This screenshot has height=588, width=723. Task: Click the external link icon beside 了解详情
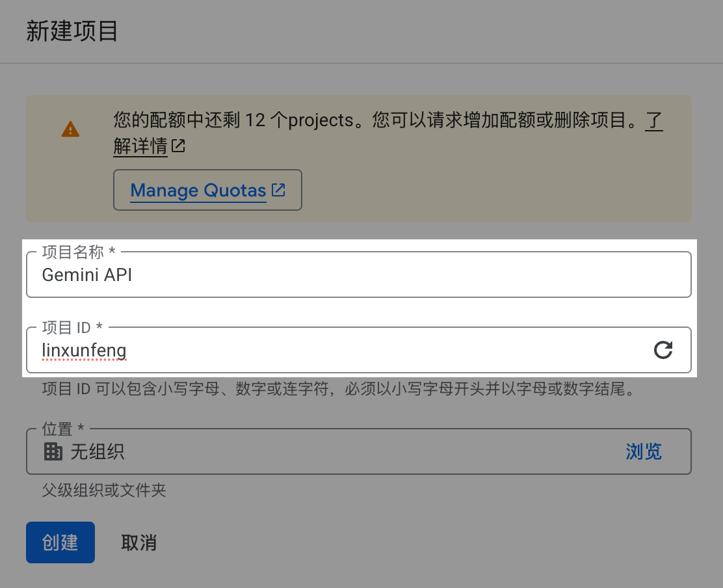coord(178,146)
